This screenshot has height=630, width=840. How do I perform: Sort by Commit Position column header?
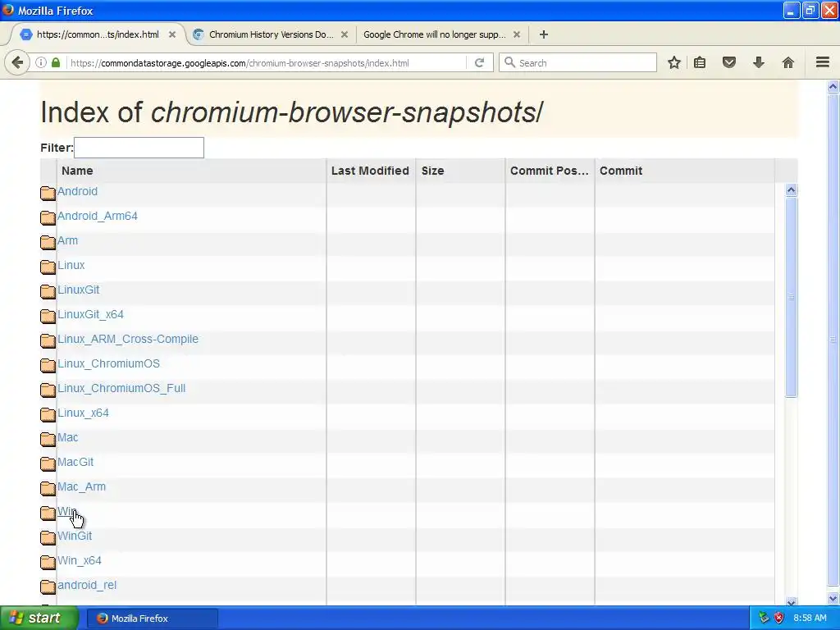click(550, 171)
